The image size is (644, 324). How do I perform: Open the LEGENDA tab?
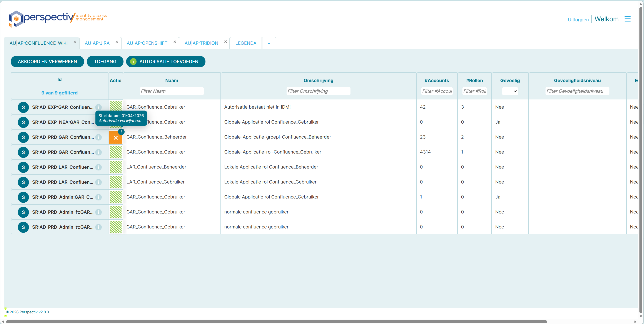pyautogui.click(x=246, y=43)
